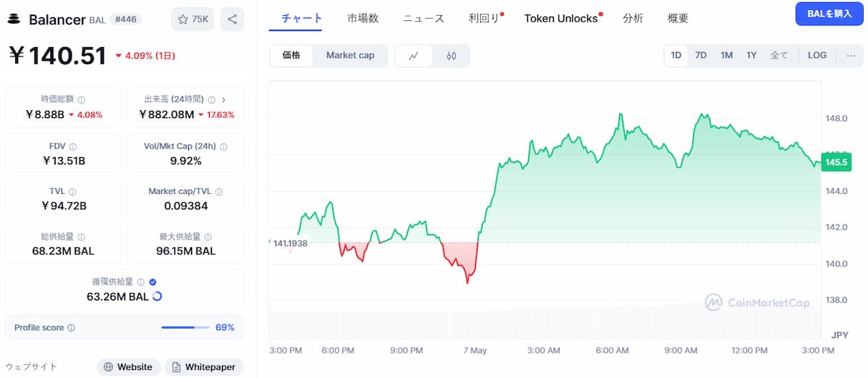Click the share icon next to watchlist

[x=232, y=20]
